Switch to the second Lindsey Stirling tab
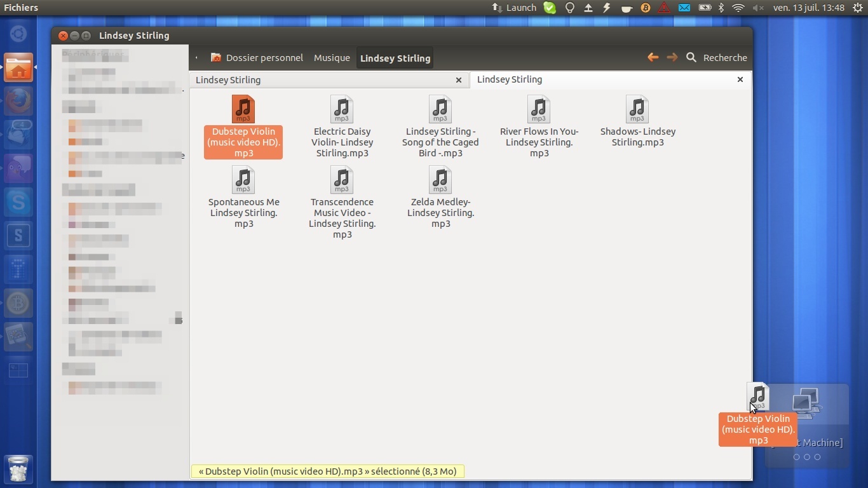 pyautogui.click(x=610, y=79)
